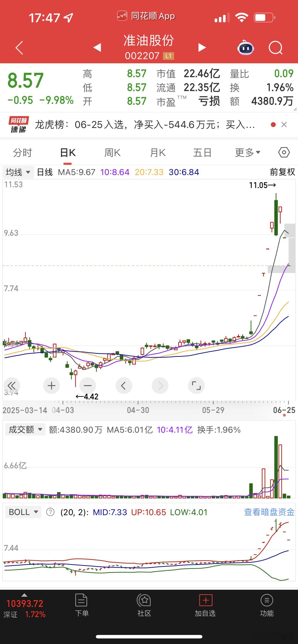Enter fullscreen chart mode
This screenshot has height=644, width=298.
point(196,386)
